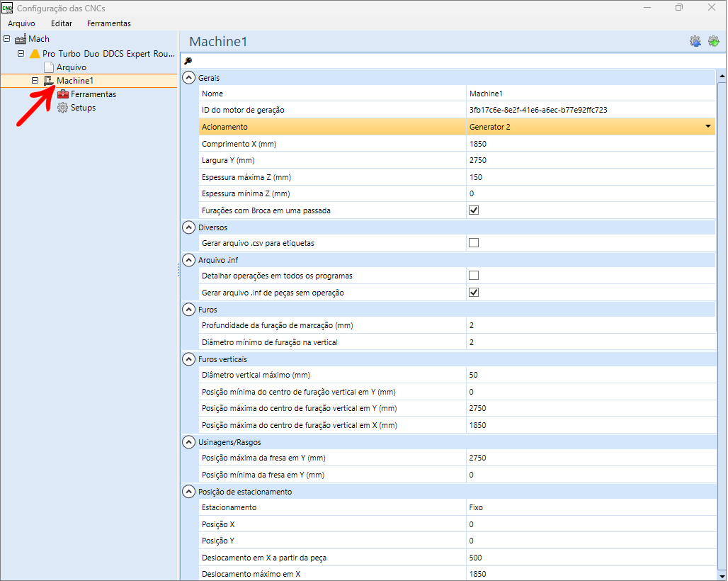This screenshot has height=581, width=728.
Task: Select the Setups tree item
Action: [x=83, y=108]
